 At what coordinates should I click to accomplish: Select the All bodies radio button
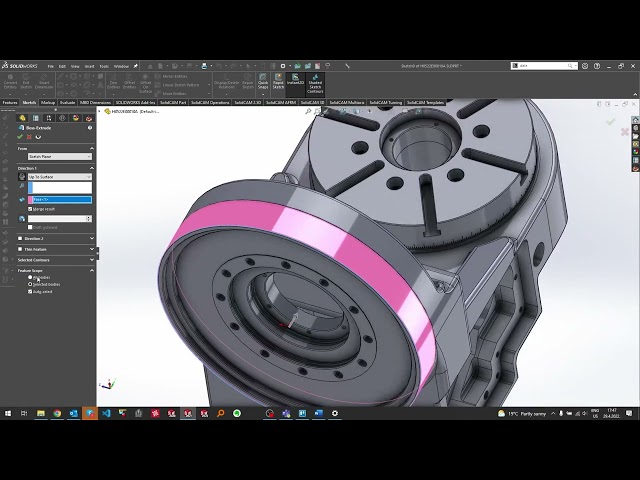tap(30, 277)
